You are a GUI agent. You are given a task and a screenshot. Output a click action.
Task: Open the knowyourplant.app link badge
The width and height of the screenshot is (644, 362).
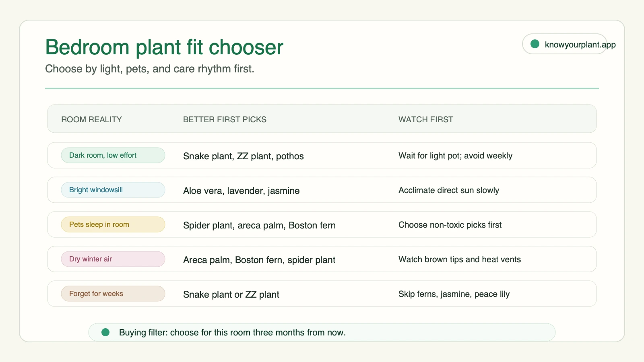point(564,44)
